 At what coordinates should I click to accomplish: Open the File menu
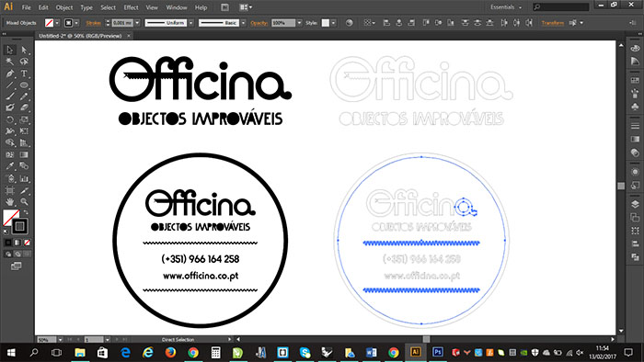point(27,7)
